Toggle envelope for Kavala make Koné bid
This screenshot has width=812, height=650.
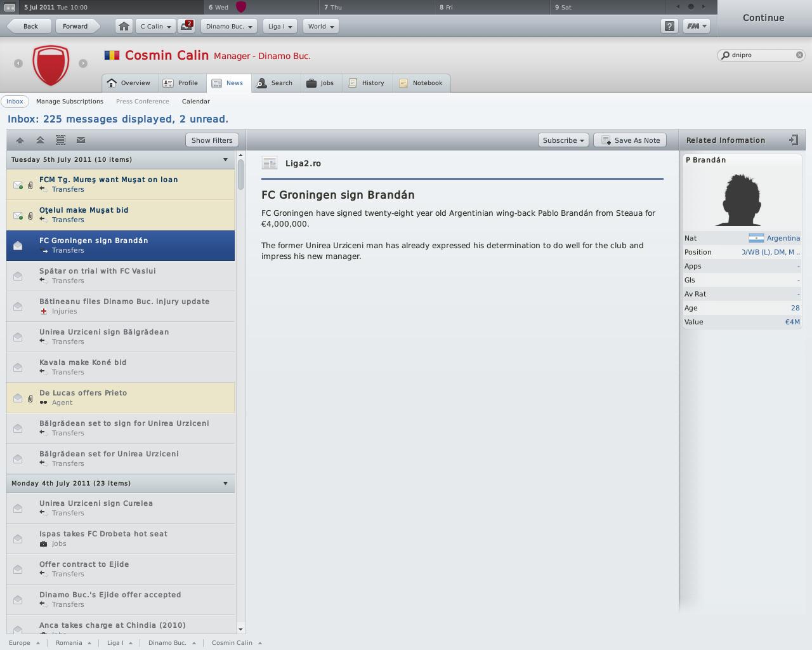[18, 368]
